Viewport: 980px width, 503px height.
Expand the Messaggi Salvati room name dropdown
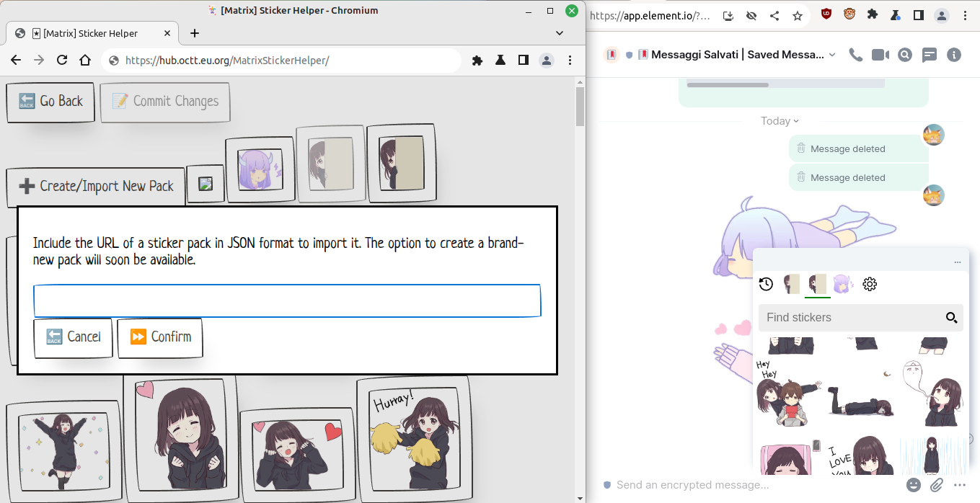[832, 55]
